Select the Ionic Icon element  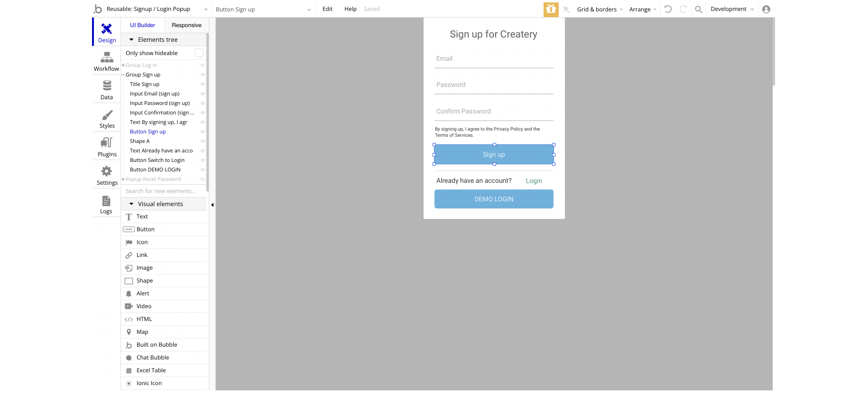click(164, 383)
